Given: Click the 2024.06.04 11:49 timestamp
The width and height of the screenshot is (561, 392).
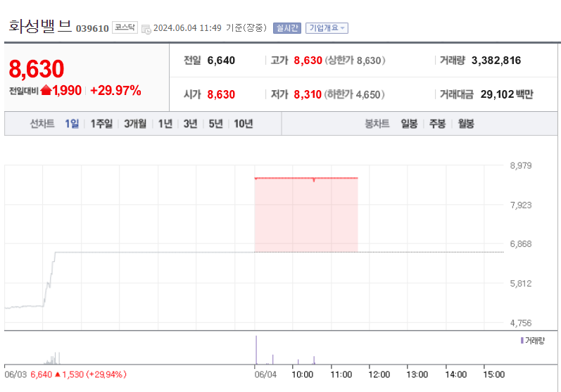Looking at the screenshot, I should click(187, 28).
